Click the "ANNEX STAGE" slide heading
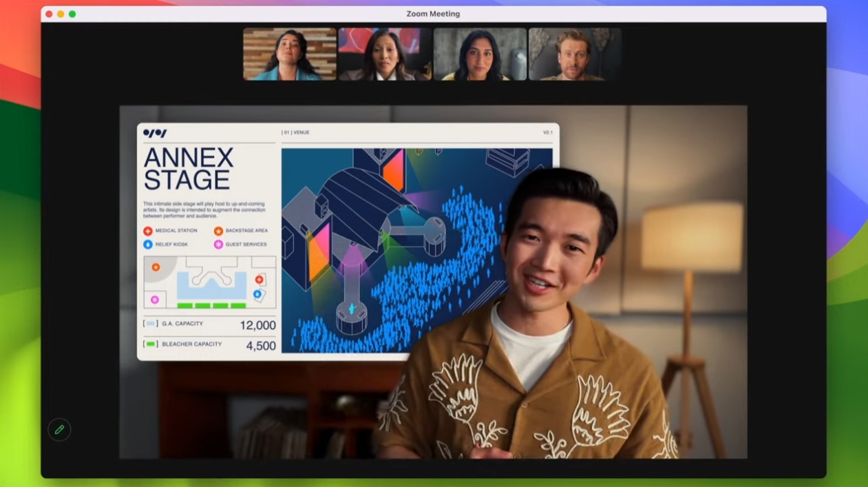This screenshot has height=487, width=868. click(189, 169)
